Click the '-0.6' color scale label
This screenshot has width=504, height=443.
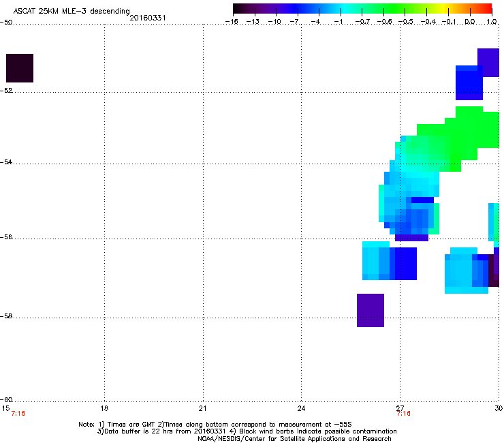click(x=384, y=22)
